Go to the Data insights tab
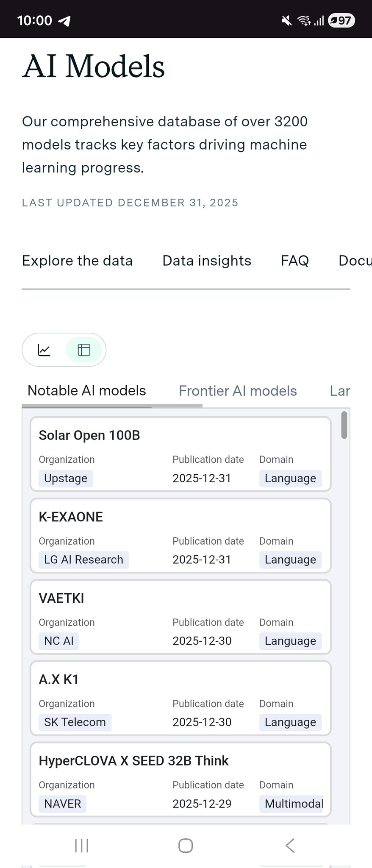The height and width of the screenshot is (868, 372). point(207,261)
